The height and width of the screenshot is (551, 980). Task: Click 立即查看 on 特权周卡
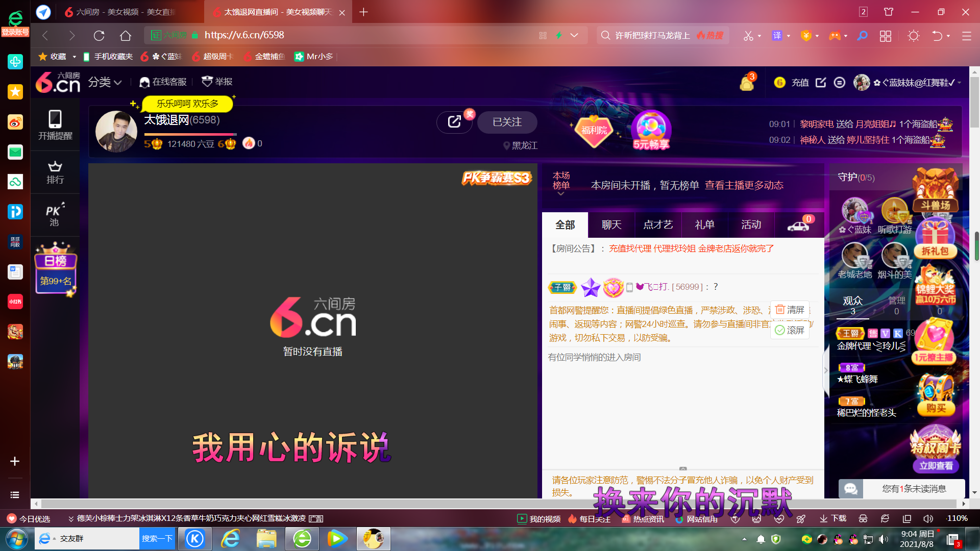(936, 466)
